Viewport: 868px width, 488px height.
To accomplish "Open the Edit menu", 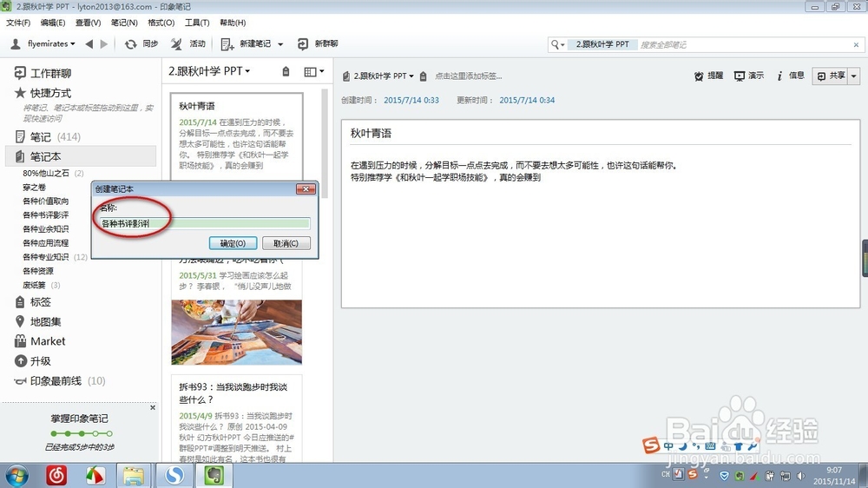I will tap(53, 23).
